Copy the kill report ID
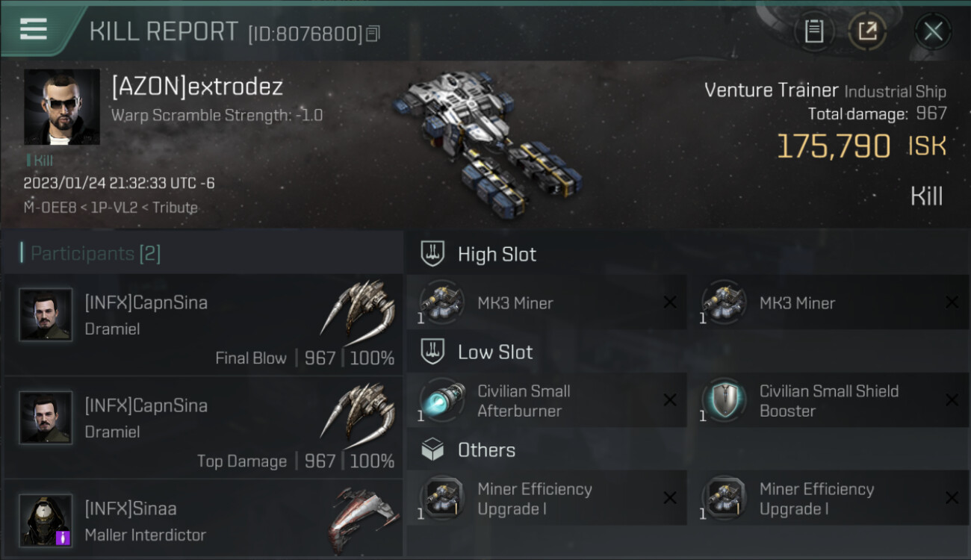The width and height of the screenshot is (971, 560). (x=373, y=34)
